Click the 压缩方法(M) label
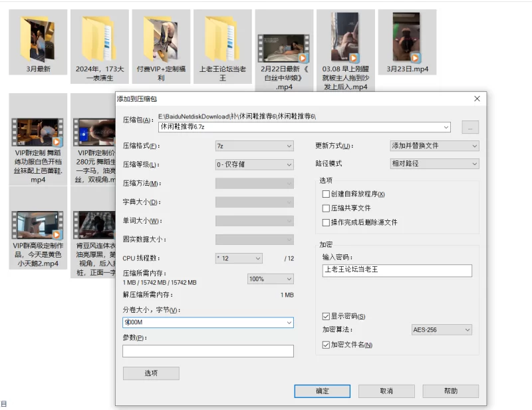 click(142, 184)
